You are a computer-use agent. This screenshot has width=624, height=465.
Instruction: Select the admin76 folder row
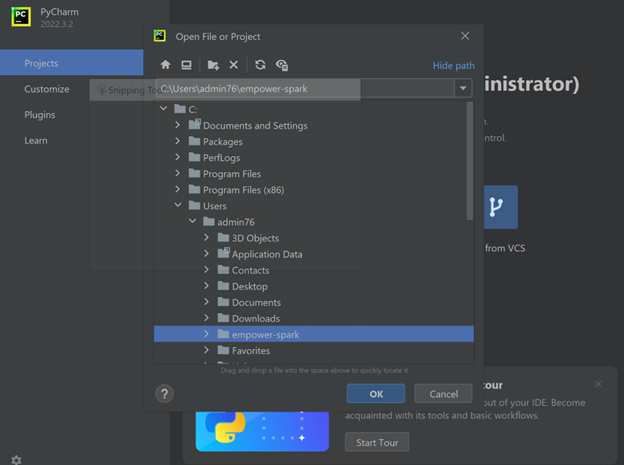pos(314,222)
